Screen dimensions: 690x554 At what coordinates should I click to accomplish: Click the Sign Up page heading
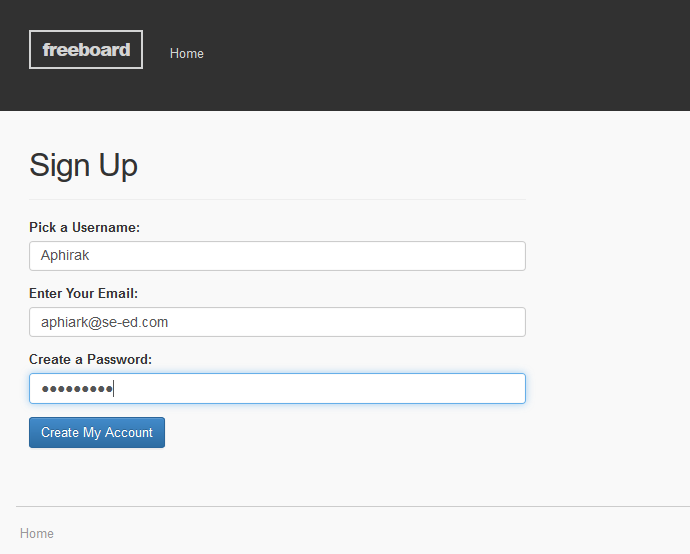pyautogui.click(x=83, y=165)
